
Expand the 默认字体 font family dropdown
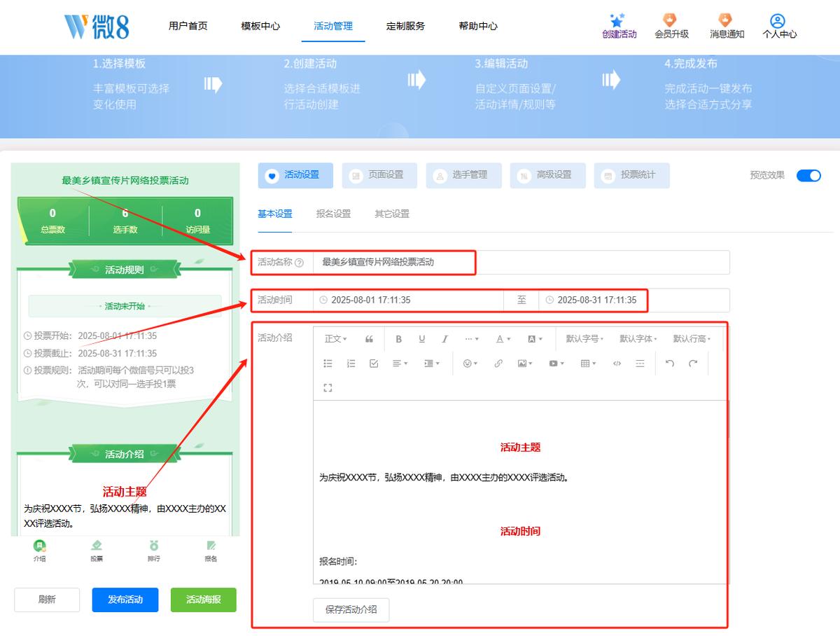pyautogui.click(x=638, y=339)
